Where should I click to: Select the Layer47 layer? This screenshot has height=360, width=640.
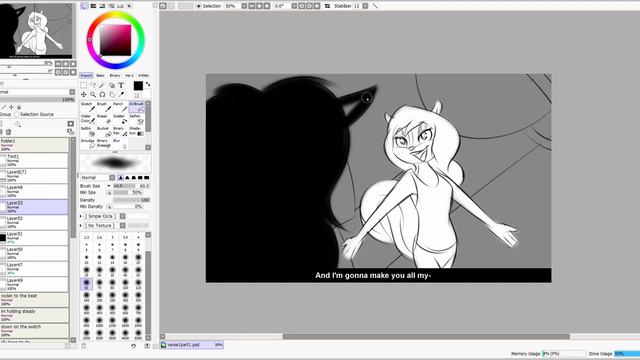pos(34,269)
